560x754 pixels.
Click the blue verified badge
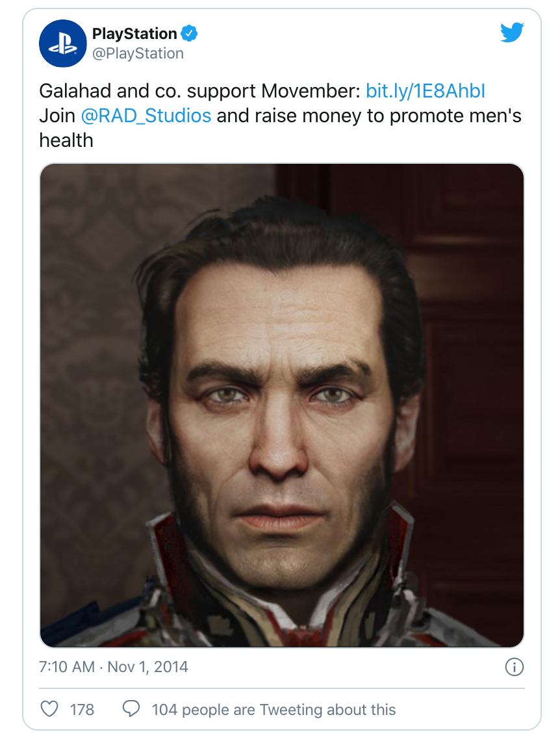(x=190, y=33)
